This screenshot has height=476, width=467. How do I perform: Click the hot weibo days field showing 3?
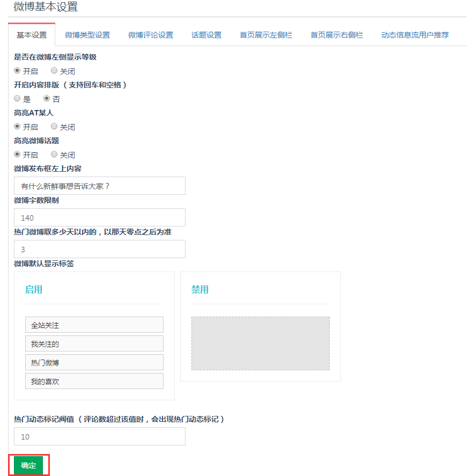(100, 249)
